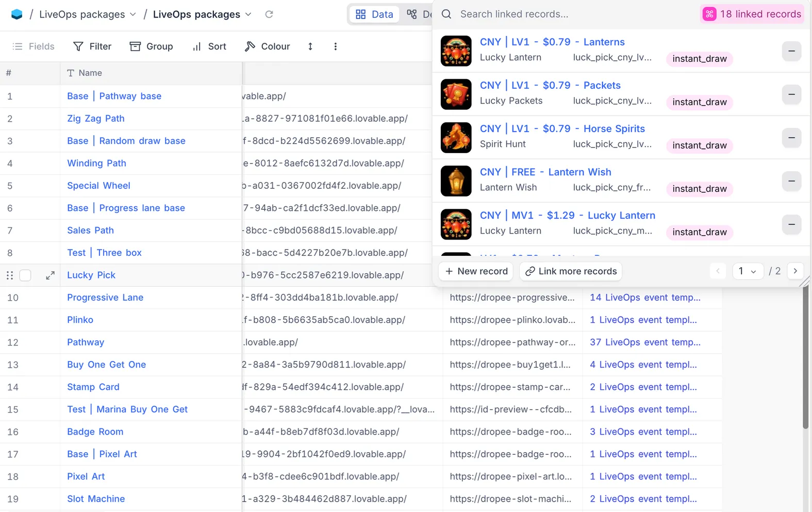Image resolution: width=812 pixels, height=512 pixels.
Task: Open Packets record thumbnail image
Action: [456, 94]
